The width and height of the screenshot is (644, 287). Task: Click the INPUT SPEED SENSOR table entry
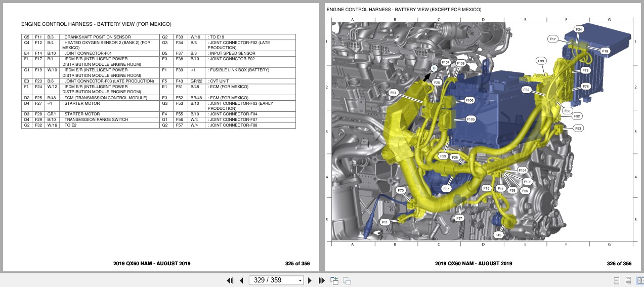pos(231,53)
